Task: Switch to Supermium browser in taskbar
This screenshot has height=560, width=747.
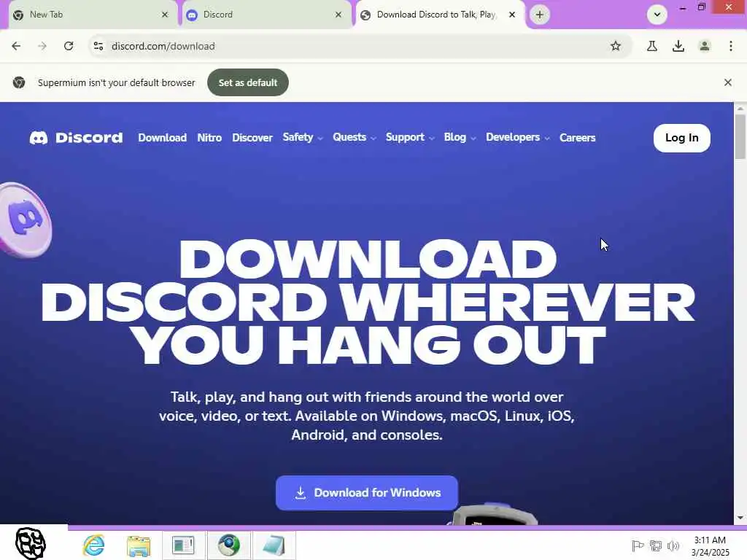Action: [228, 545]
